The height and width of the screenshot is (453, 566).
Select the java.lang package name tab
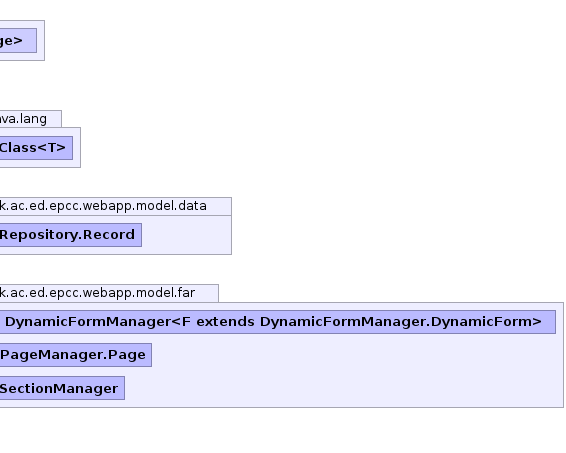pos(31,119)
